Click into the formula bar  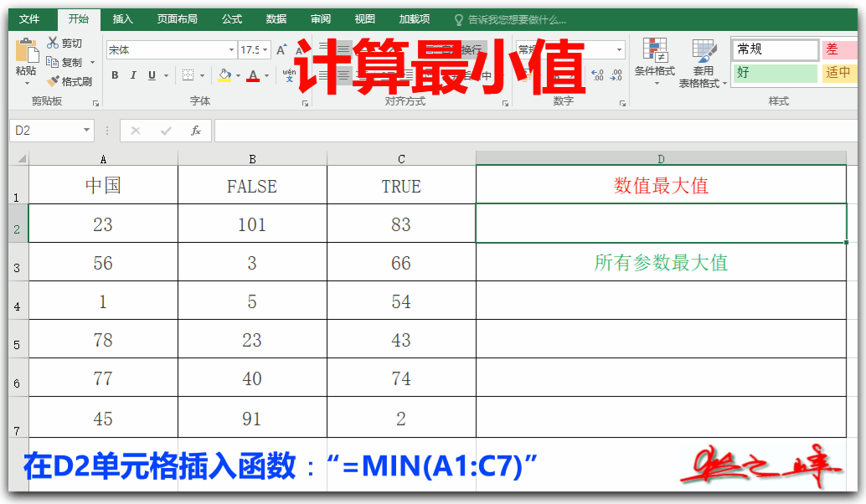tap(536, 131)
